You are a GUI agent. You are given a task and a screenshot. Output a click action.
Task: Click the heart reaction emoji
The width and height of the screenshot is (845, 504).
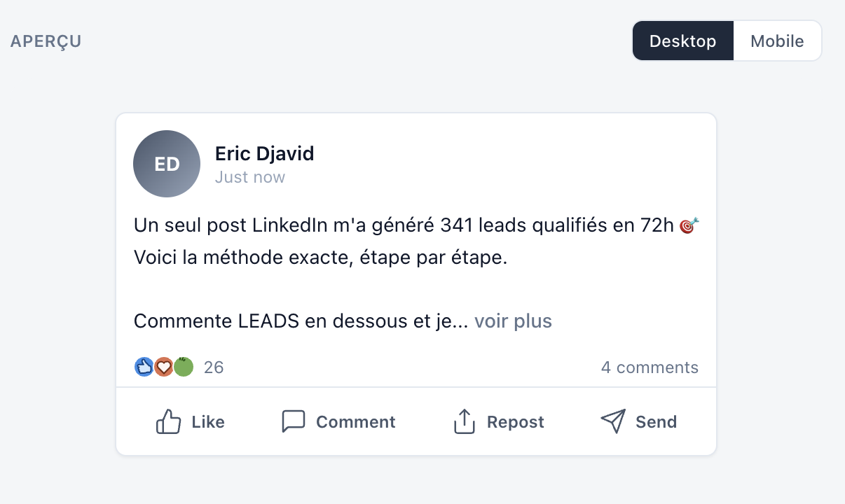pos(163,366)
